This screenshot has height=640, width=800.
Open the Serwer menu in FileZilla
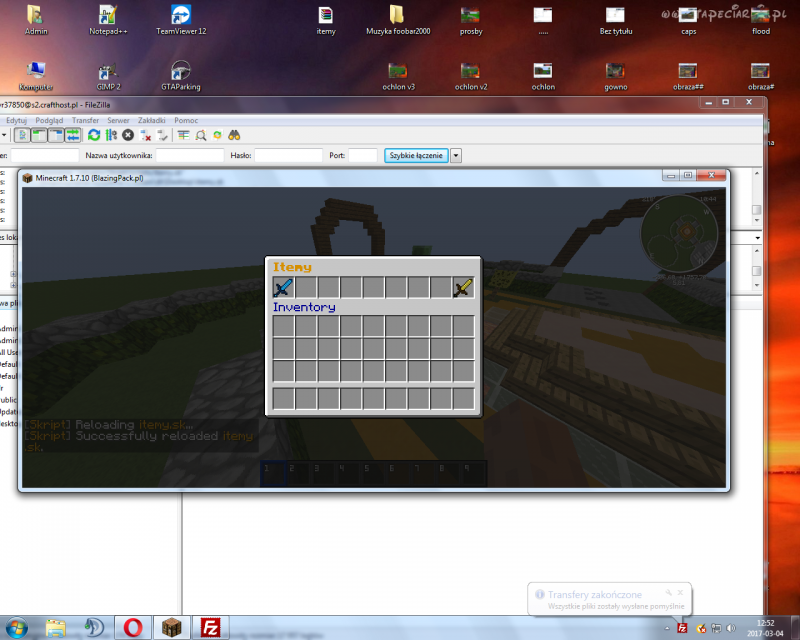point(118,120)
